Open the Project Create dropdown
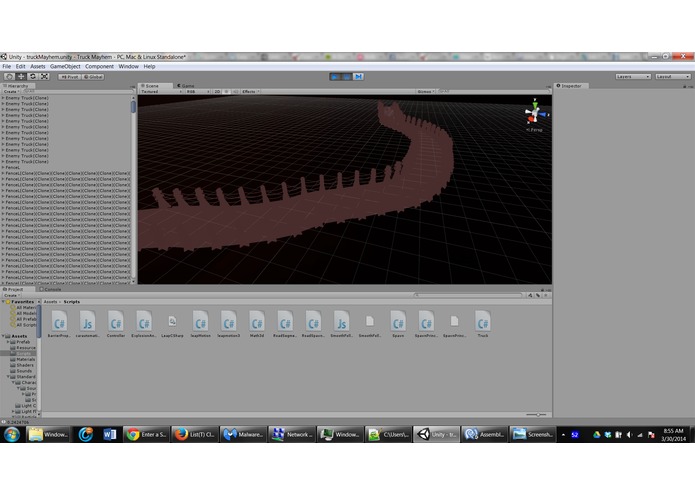 point(12,296)
